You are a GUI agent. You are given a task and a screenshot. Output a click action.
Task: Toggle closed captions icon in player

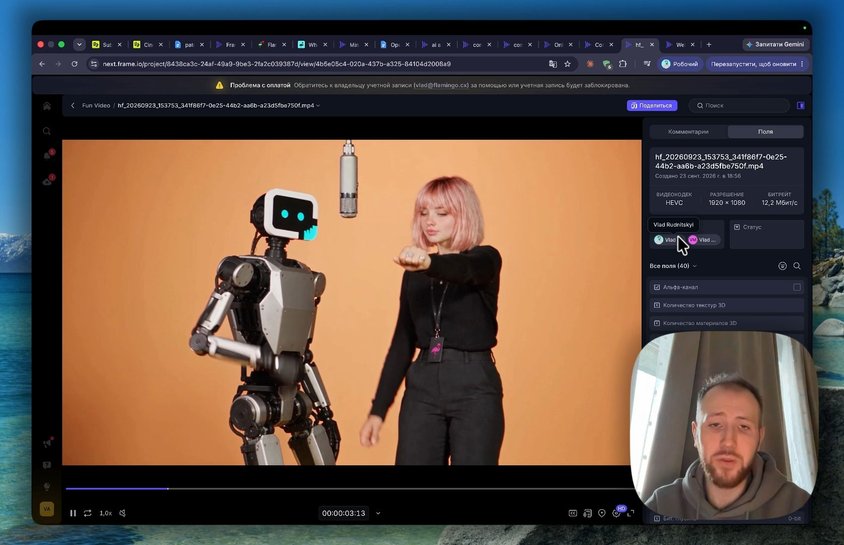tap(573, 513)
